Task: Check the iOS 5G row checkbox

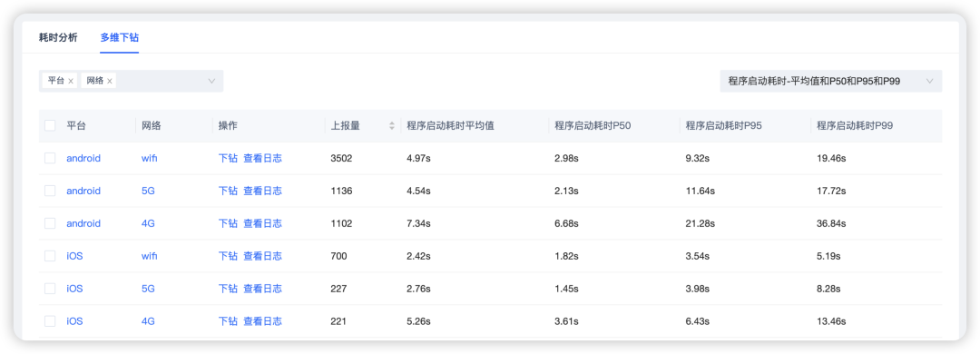Action: tap(50, 289)
